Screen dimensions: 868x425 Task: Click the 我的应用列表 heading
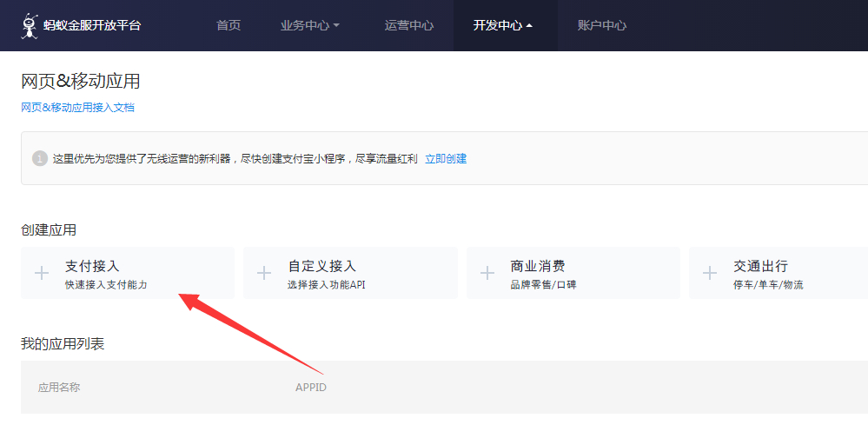pyautogui.click(x=63, y=343)
